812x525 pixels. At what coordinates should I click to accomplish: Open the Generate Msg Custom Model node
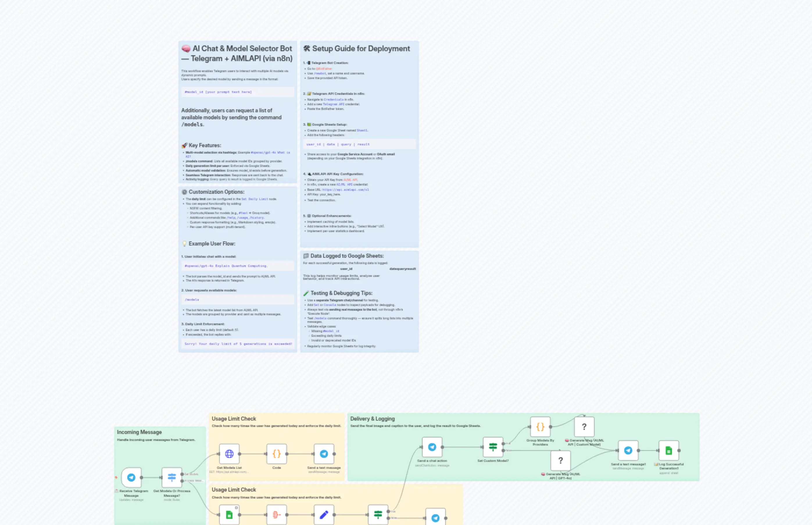[584, 426]
